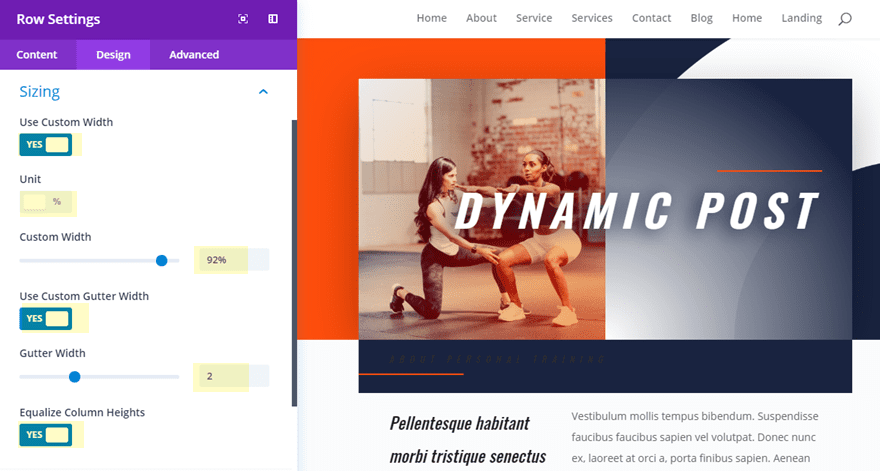Open the Contact navigation link
This screenshot has height=471, width=880.
651,18
